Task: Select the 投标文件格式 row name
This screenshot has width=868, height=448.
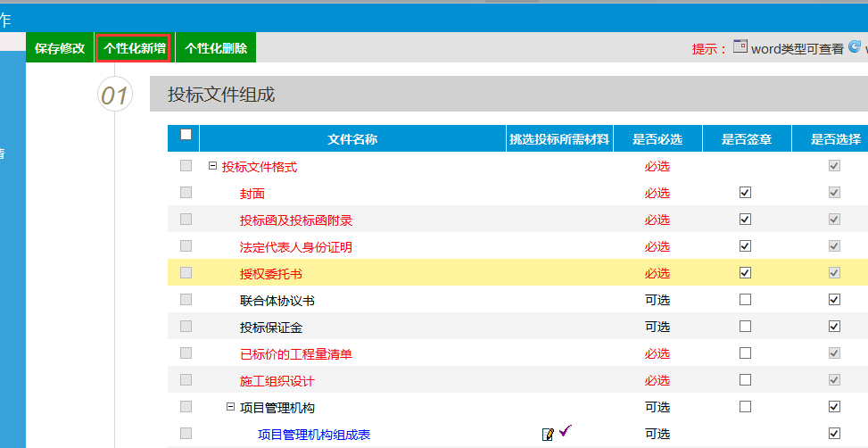Action: click(259, 167)
